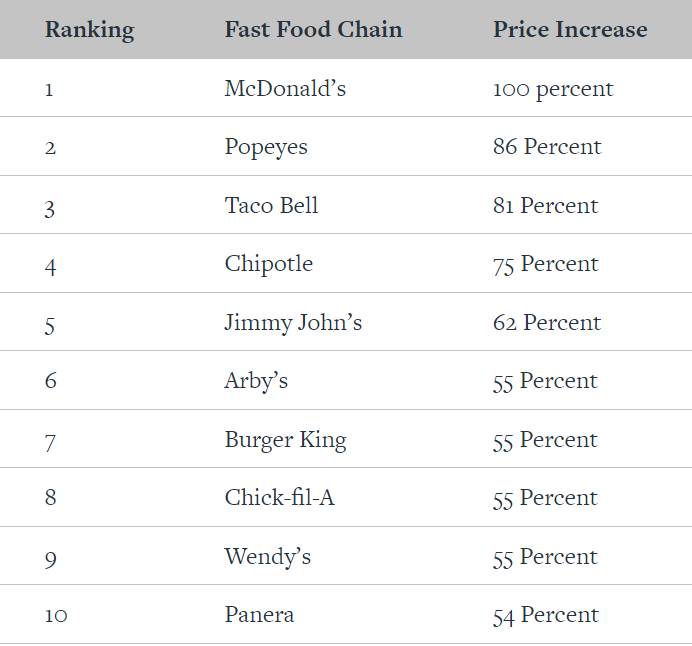This screenshot has height=646, width=692.
Task: Click the 62 Percent price increase
Action: click(547, 323)
